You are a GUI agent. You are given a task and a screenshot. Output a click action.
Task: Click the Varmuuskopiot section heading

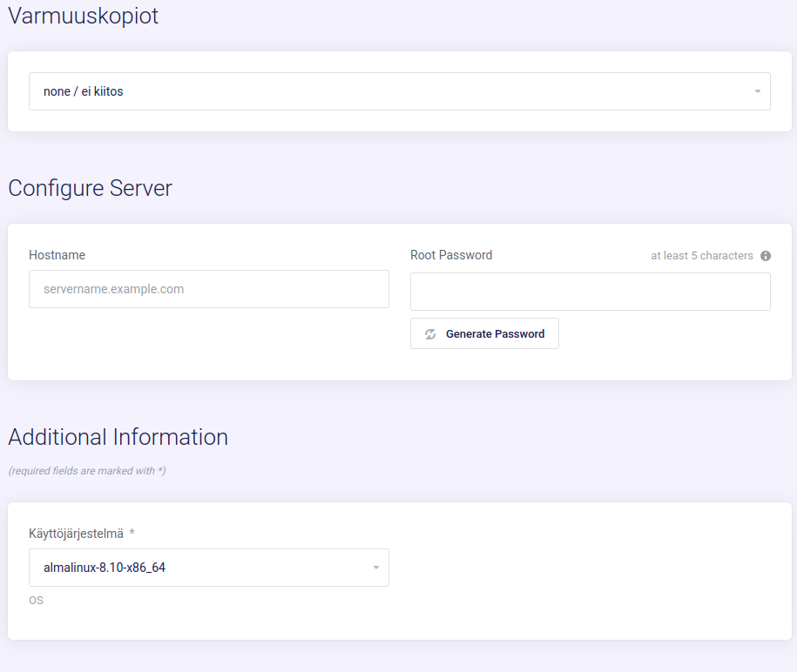[x=84, y=15]
